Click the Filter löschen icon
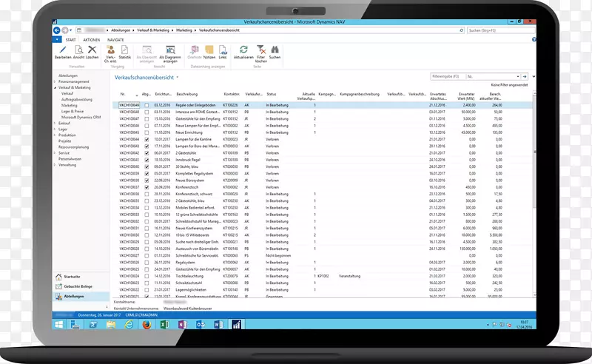This screenshot has width=592, height=364. (x=261, y=50)
